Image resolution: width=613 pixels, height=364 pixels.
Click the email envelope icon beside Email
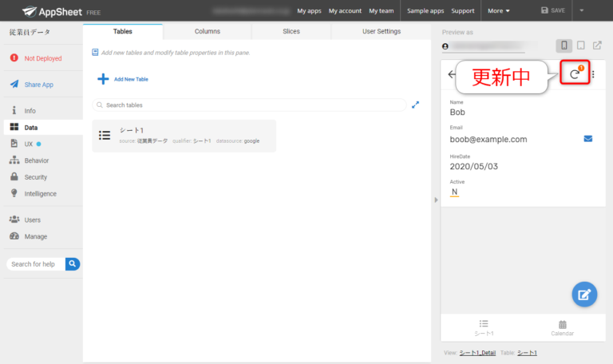point(588,139)
